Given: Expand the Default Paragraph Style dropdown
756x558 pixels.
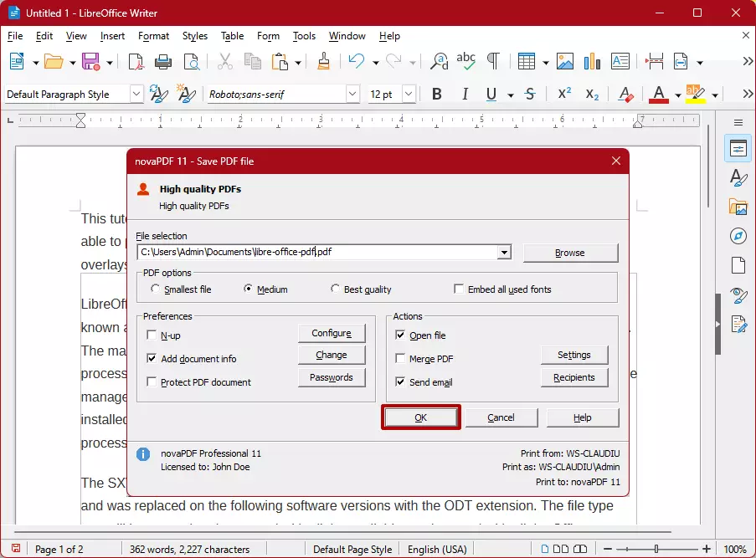Looking at the screenshot, I should pos(136,95).
